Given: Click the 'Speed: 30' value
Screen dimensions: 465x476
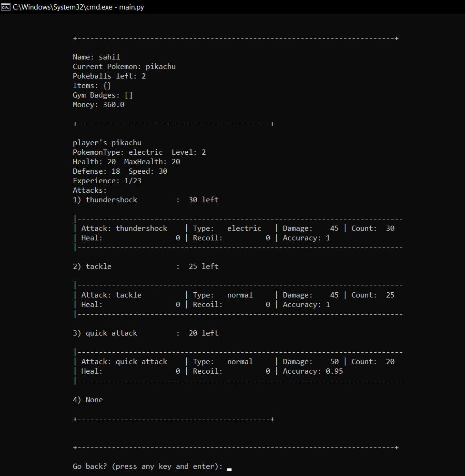Looking at the screenshot, I should click(148, 171).
